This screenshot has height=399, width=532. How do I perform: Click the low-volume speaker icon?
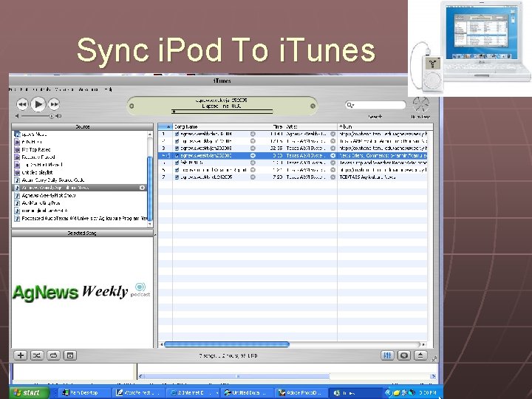click(18, 116)
